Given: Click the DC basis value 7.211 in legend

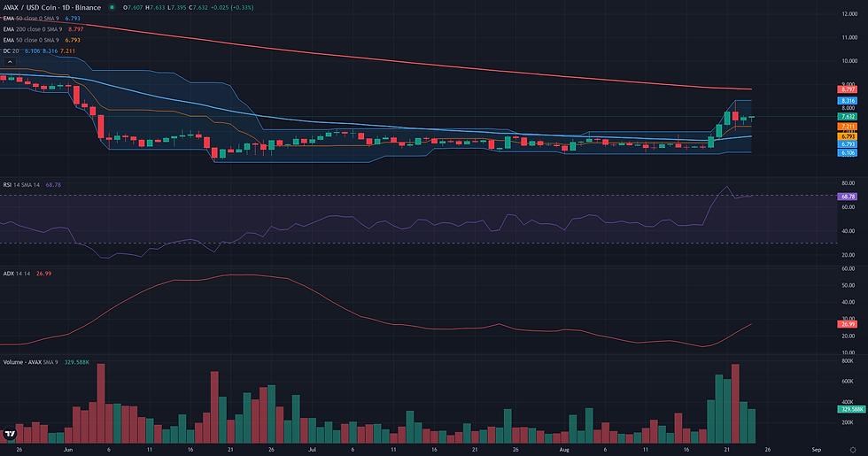Looking at the screenshot, I should click(x=67, y=51).
